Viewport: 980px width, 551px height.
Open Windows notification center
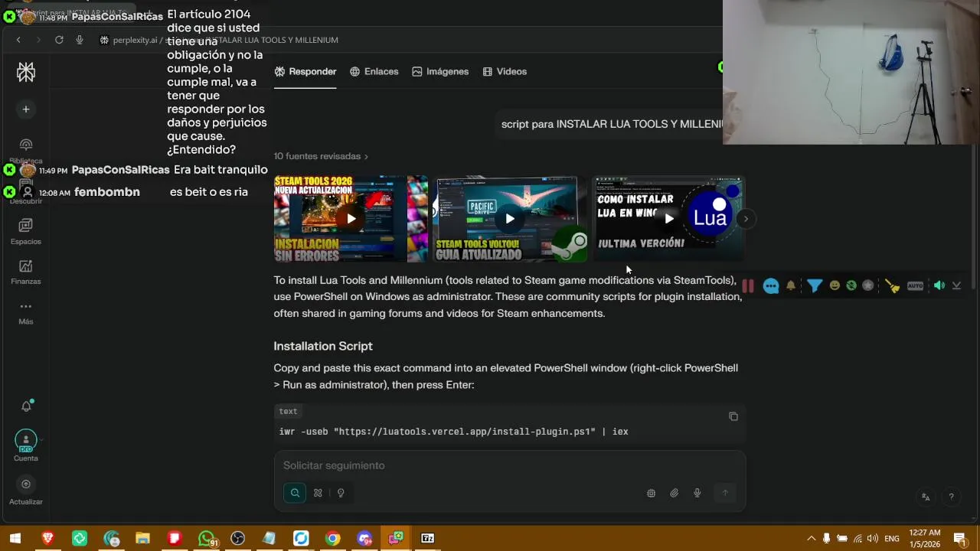point(960,539)
